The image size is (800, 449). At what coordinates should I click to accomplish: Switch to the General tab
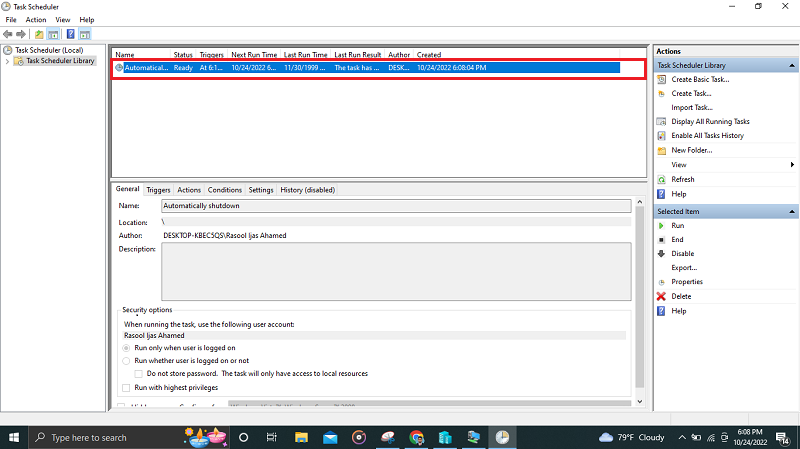(x=128, y=189)
